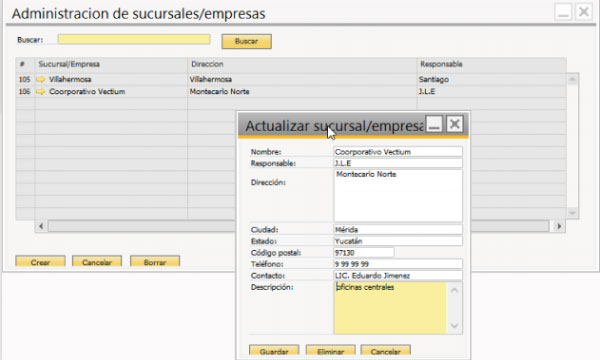
Task: Close the Administracion de sucursales window
Action: 584,12
